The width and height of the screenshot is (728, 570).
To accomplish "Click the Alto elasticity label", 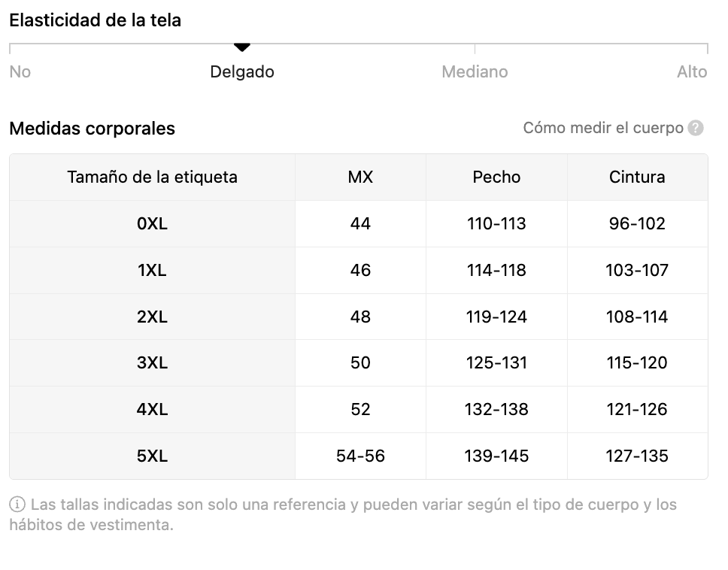I will (692, 72).
